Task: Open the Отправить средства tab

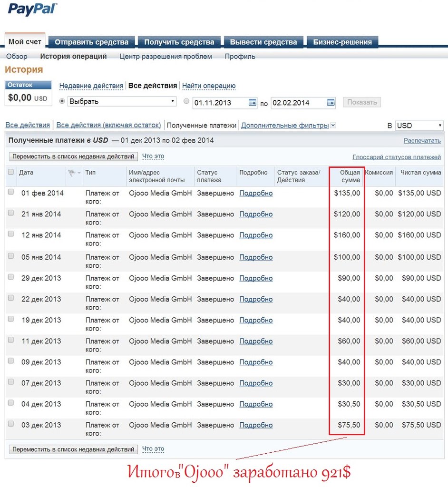Action: (92, 42)
